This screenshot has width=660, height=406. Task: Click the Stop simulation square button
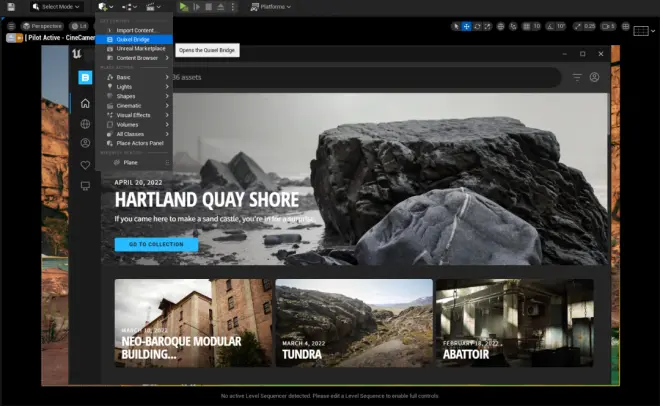pyautogui.click(x=209, y=7)
